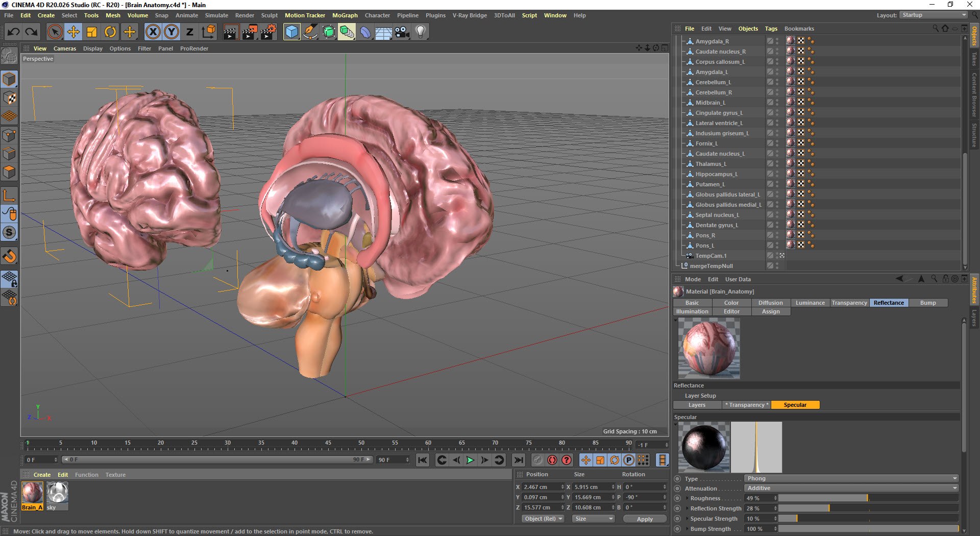
Task: Toggle X axis lock
Action: click(x=153, y=32)
